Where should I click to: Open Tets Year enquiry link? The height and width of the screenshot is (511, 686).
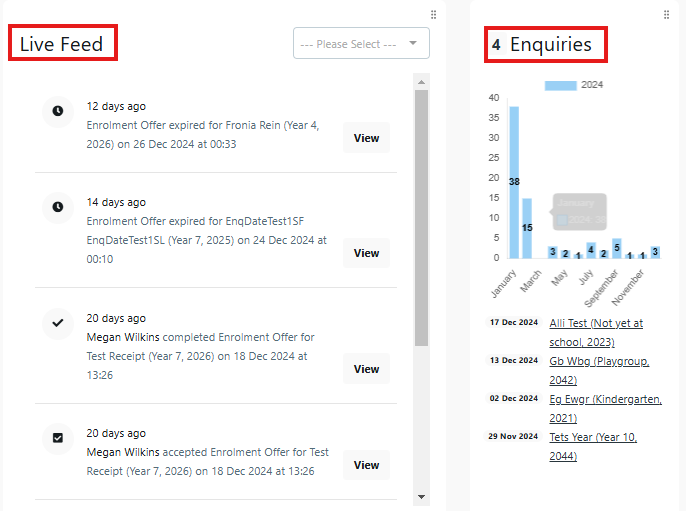click(592, 445)
